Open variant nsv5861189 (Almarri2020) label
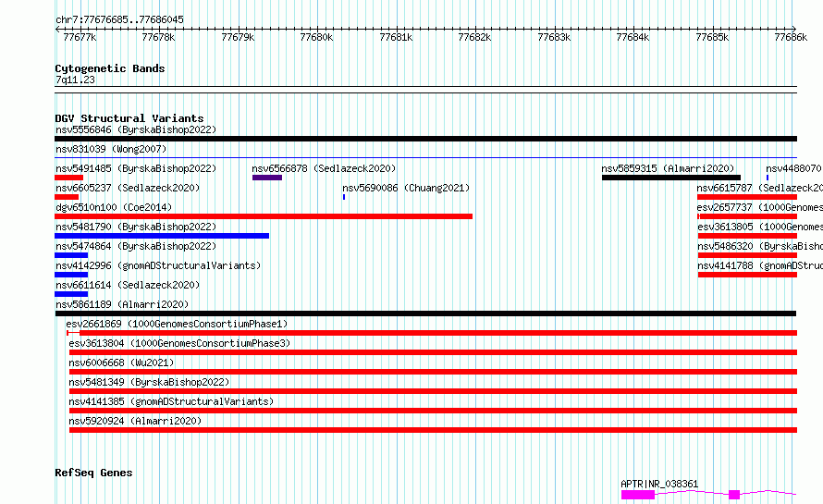This screenshot has height=504, width=823. (122, 304)
